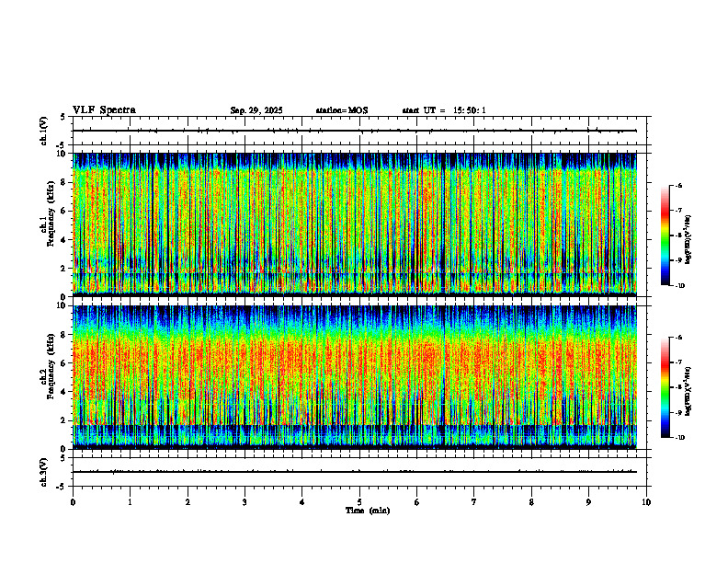
Task: Click the "7" tick on the time axis
Action: tap(474, 502)
